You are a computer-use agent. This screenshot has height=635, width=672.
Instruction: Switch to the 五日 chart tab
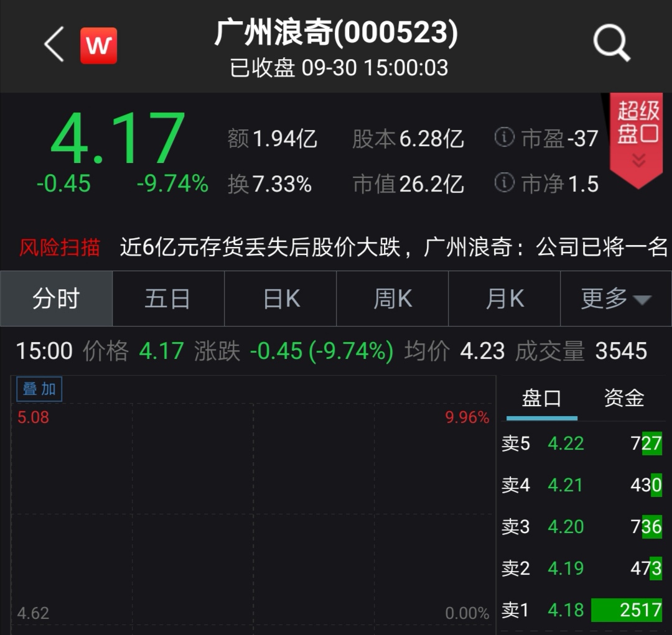[x=168, y=299]
